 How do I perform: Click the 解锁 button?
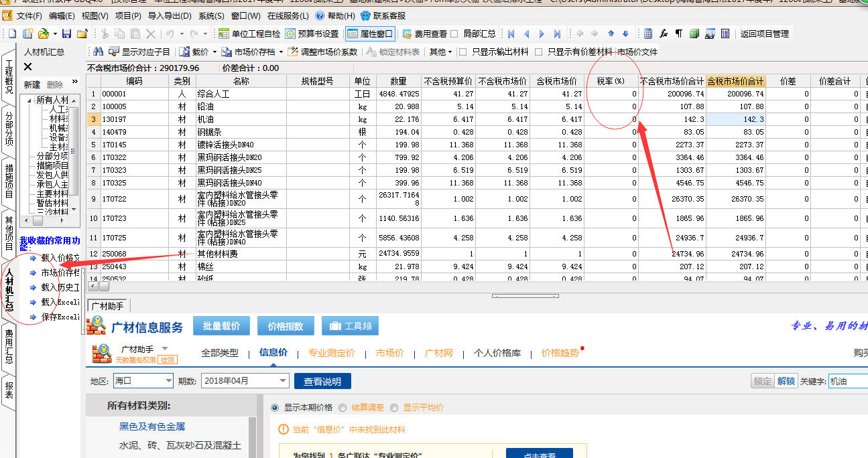coord(786,381)
